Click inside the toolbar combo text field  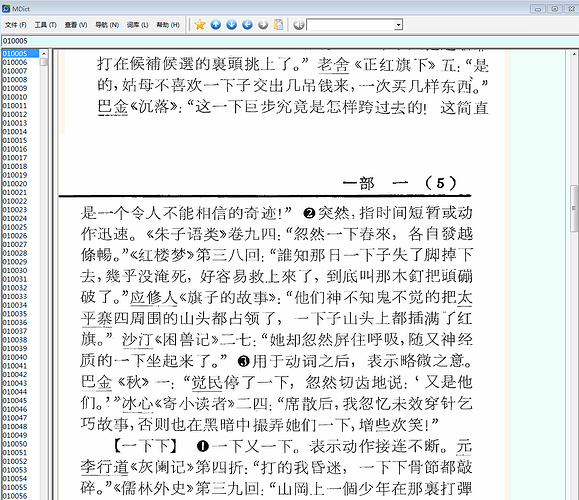pos(351,25)
